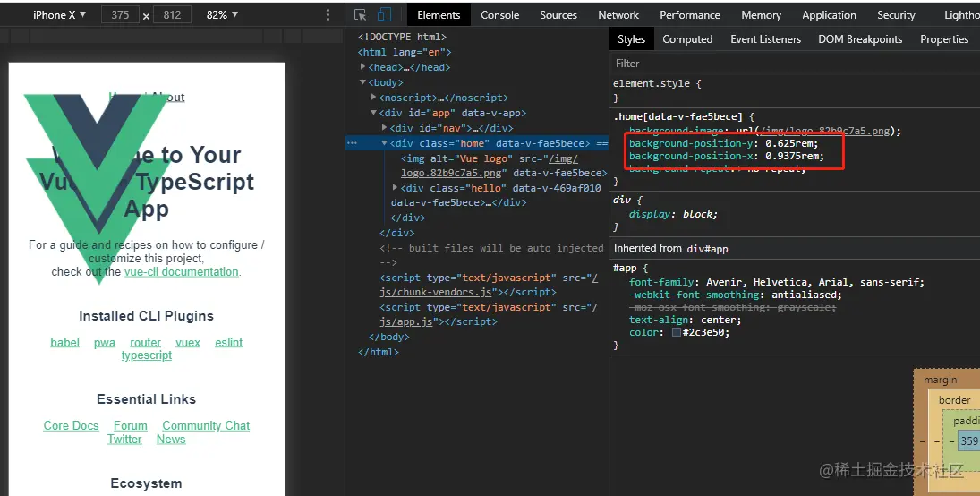This screenshot has width=980, height=496.
Task: Switch to the Elements tab
Action: [x=439, y=15]
